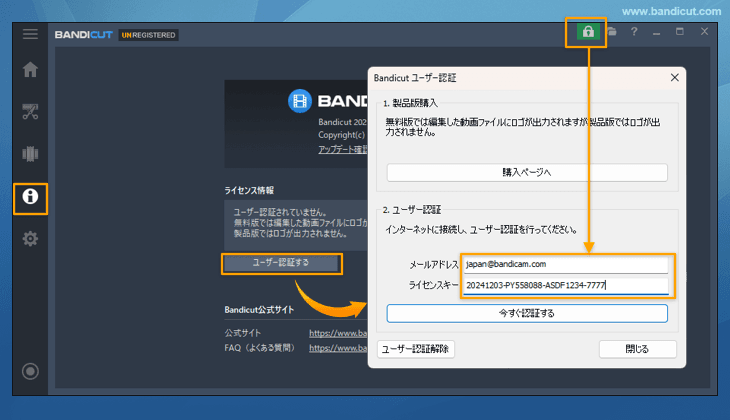This screenshot has width=730, height=420.
Task: Maximize the Bandicut main window
Action: pos(680,32)
